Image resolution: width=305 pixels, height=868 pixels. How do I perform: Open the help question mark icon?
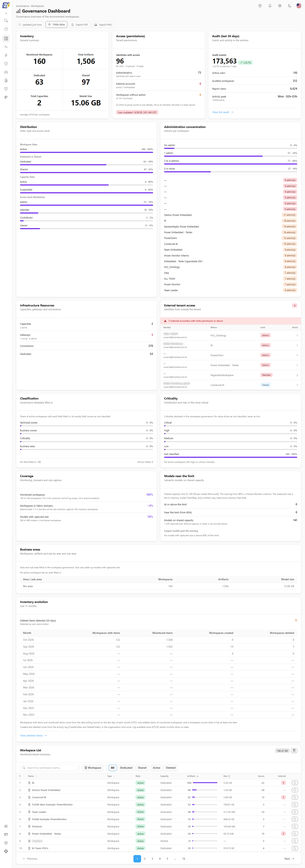coord(260,6)
